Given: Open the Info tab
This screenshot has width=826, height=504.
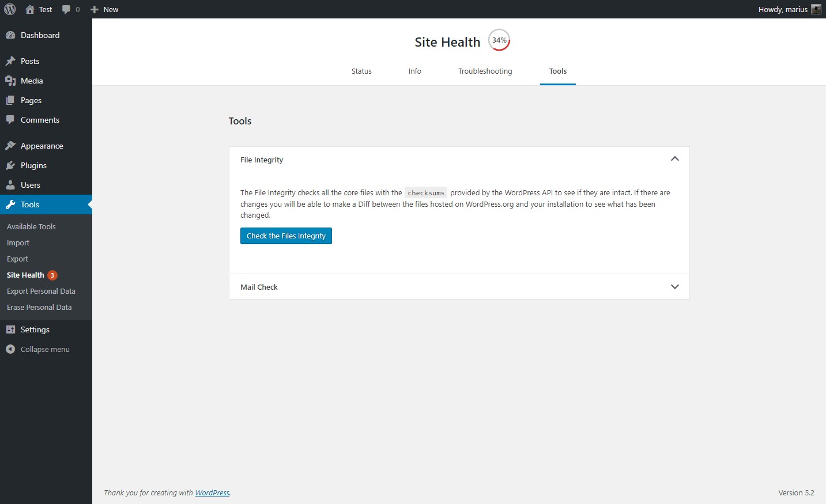Looking at the screenshot, I should click(414, 71).
